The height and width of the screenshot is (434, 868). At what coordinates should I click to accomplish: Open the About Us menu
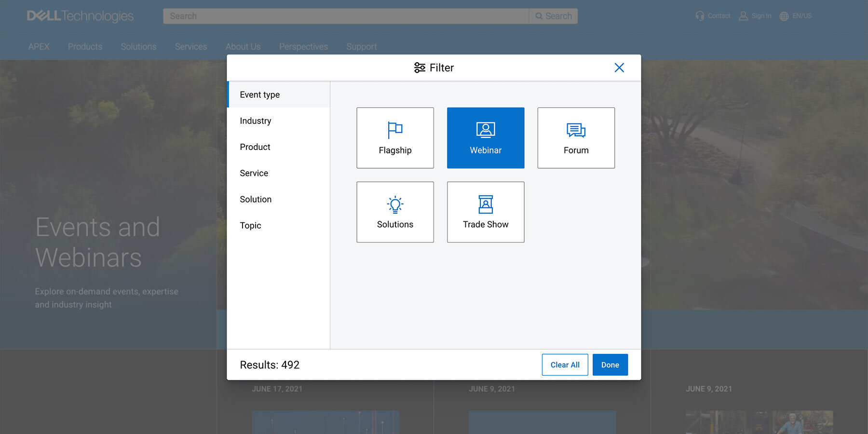coord(243,47)
